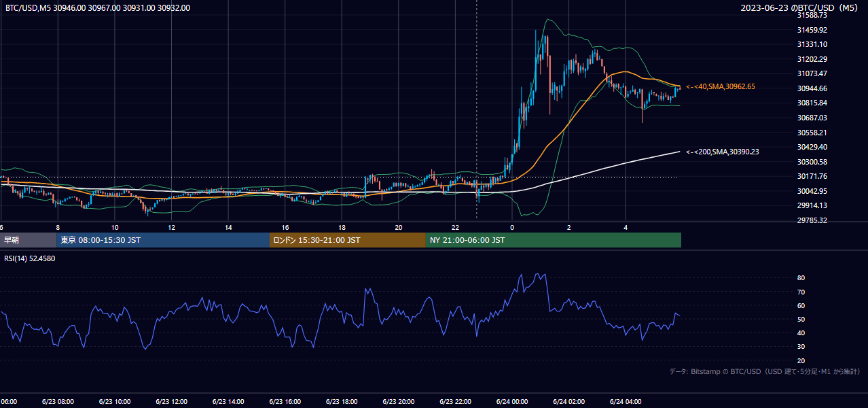Click price axis value 30042.95
The height and width of the screenshot is (408, 868).
[812, 191]
